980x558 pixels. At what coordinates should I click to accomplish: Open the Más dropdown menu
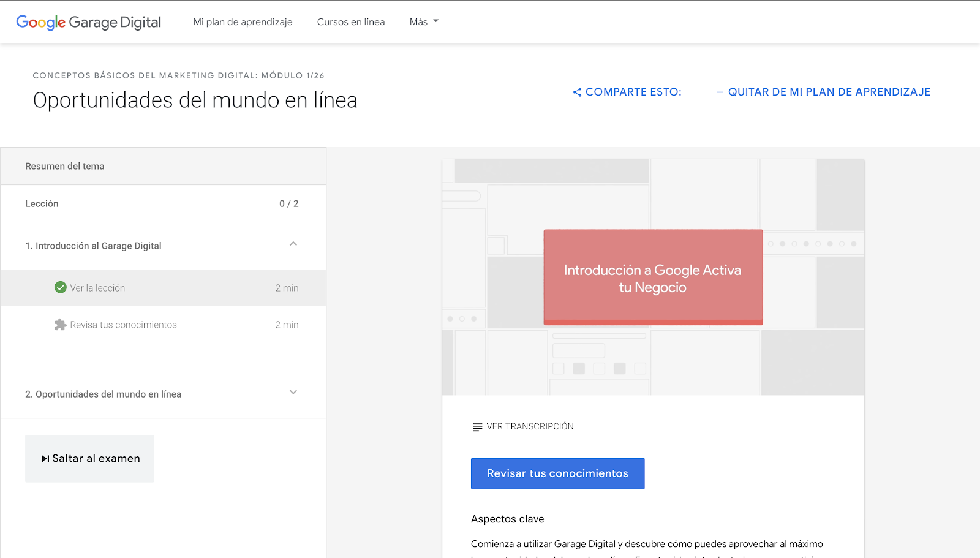424,22
